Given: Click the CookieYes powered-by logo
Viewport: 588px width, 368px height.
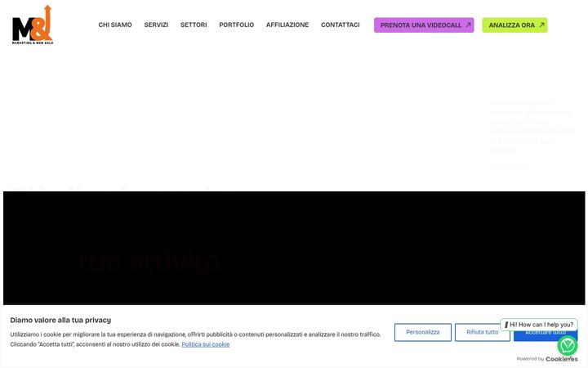Looking at the screenshot, I should (x=561, y=359).
